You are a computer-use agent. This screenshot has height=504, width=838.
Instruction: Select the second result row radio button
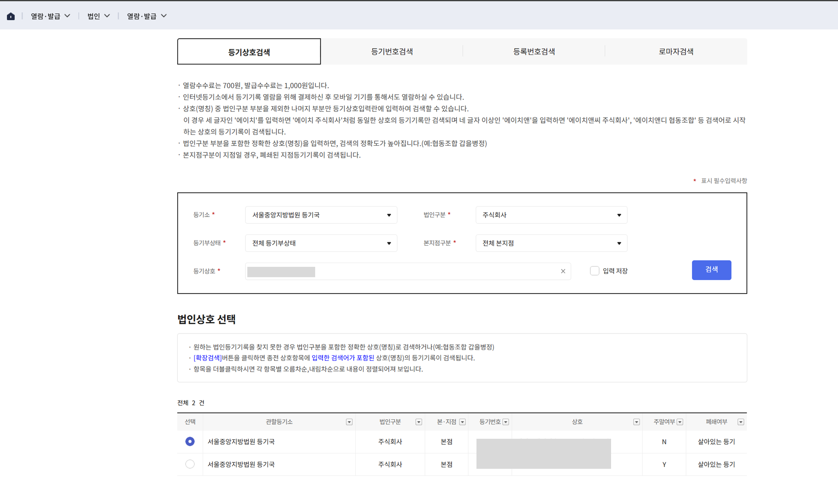point(190,464)
